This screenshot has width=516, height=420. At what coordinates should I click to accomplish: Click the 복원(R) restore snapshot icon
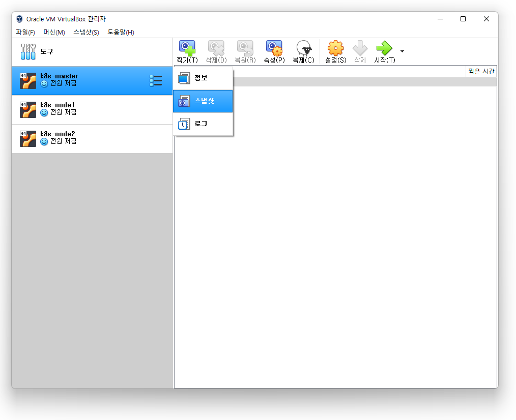click(245, 52)
